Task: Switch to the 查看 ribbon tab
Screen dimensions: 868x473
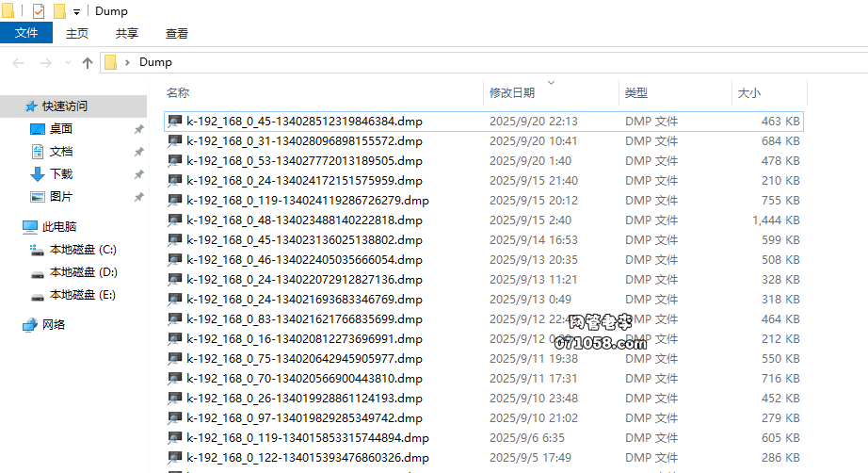Action: point(177,33)
